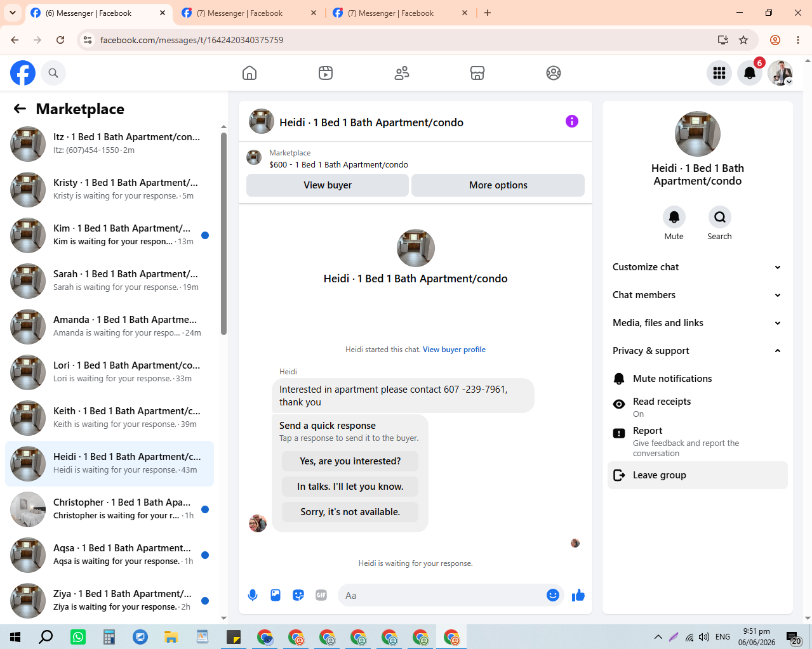
Task: Open the tab search dropdown arrow
Action: (13, 13)
